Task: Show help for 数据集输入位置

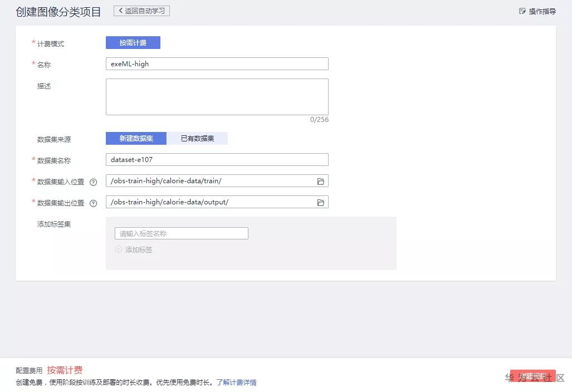Action: pyautogui.click(x=94, y=182)
